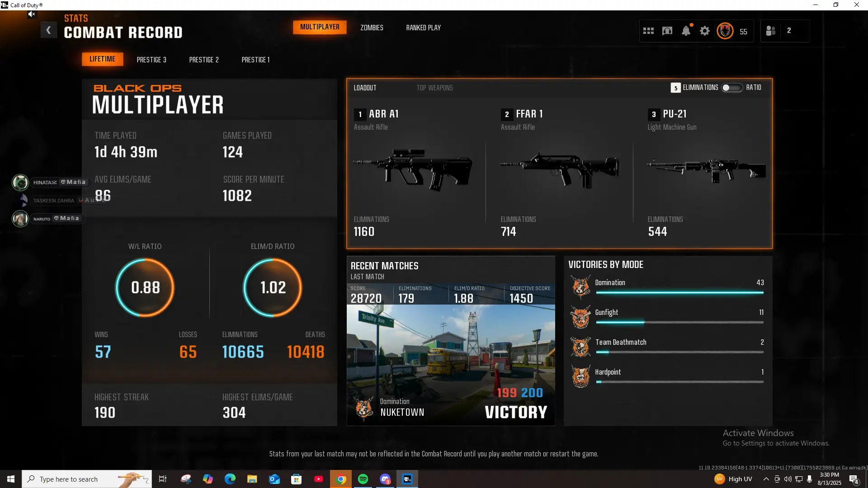
Task: Show hidden system tray icons
Action: [766, 479]
